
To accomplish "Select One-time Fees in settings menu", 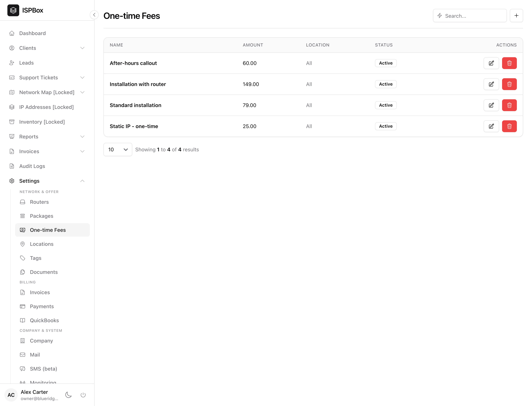I will pyautogui.click(x=52, y=230).
